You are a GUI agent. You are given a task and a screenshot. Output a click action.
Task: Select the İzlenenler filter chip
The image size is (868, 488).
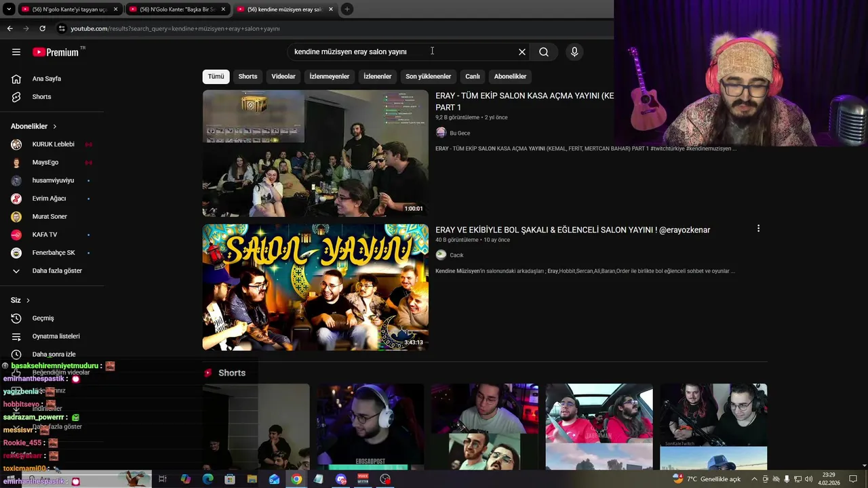pyautogui.click(x=378, y=77)
